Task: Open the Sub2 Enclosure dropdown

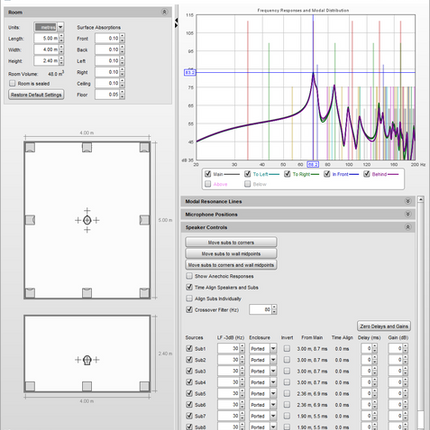Action: coord(273,360)
